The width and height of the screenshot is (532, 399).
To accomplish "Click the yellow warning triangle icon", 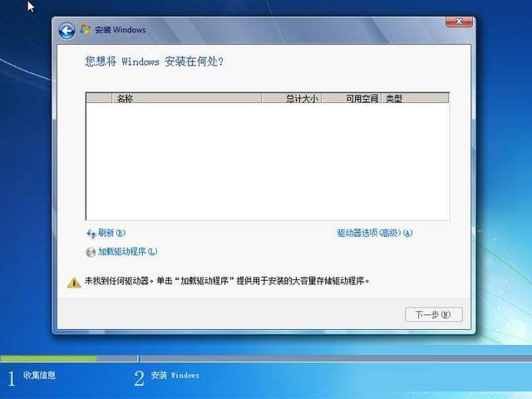I will (74, 283).
